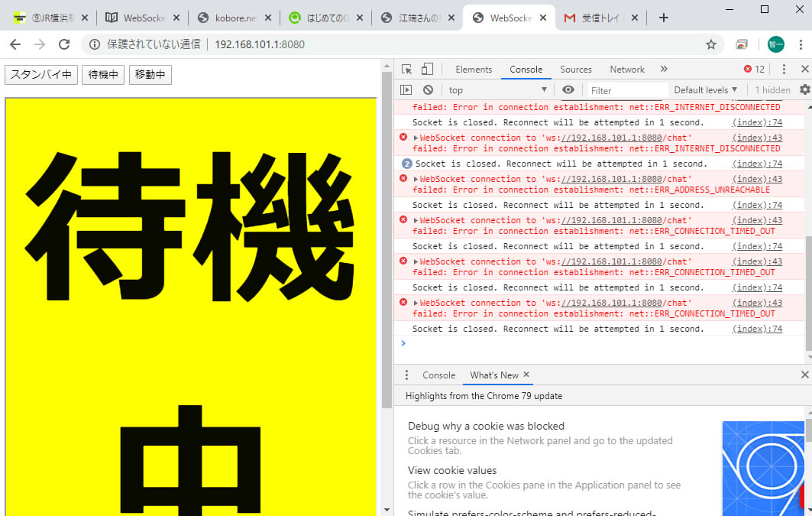812x516 pixels.
Task: Click the error count badge showing 12
Action: 754,70
